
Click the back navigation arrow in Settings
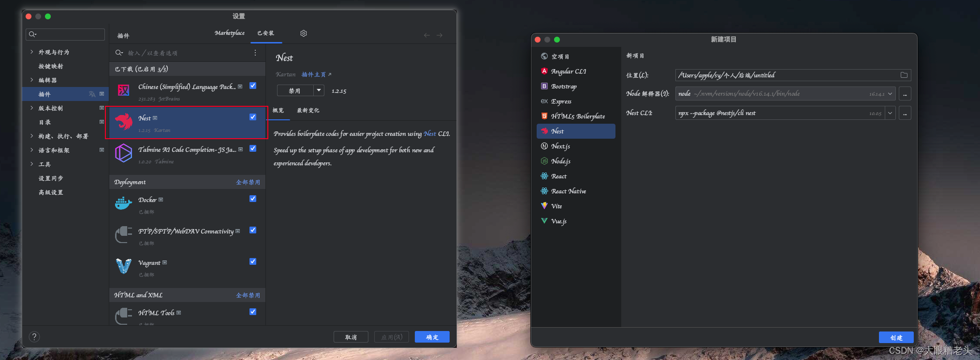pyautogui.click(x=427, y=35)
